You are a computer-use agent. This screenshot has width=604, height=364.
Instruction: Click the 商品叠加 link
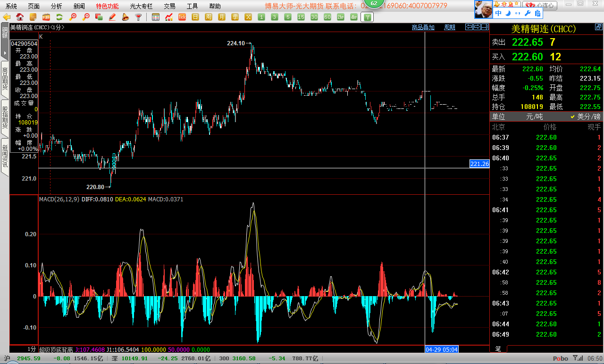(423, 27)
